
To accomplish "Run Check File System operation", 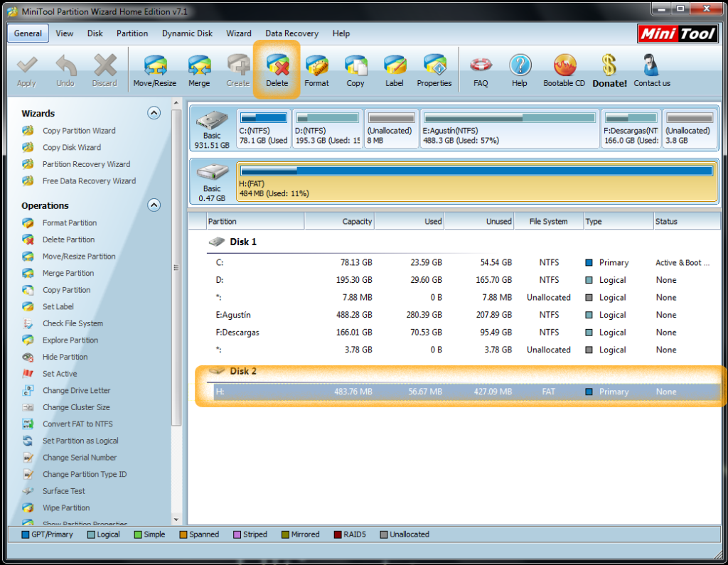I will (x=73, y=323).
